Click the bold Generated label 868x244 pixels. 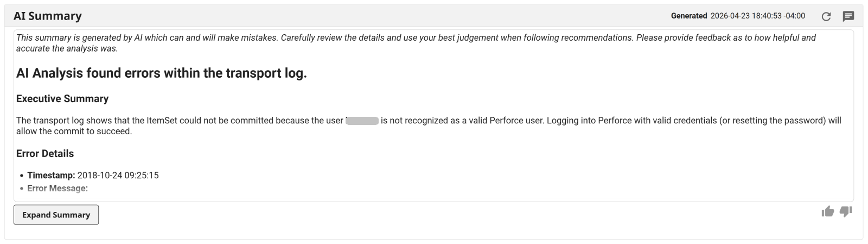pos(688,16)
